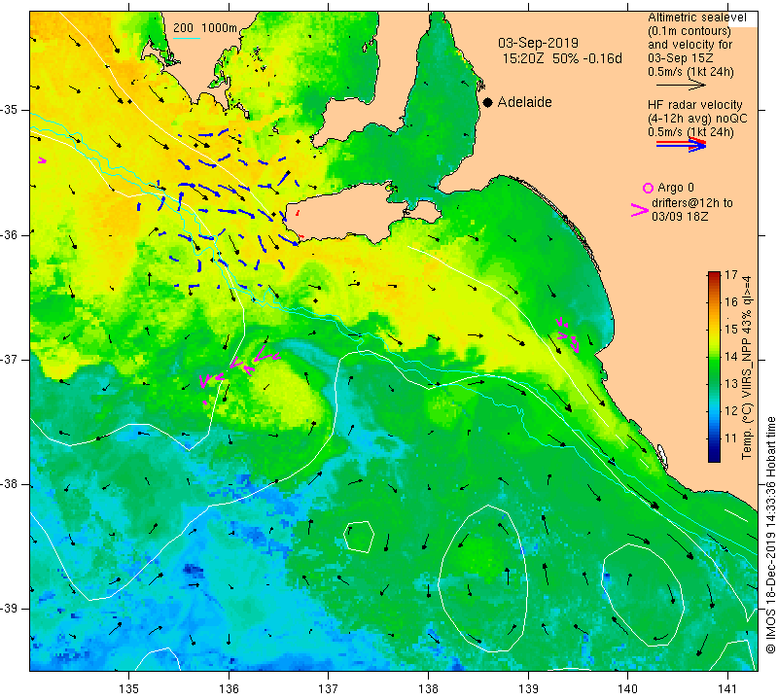Screen dimensions: 778x700
Task: Click the 11 degree colorbar label
Action: 731,438
